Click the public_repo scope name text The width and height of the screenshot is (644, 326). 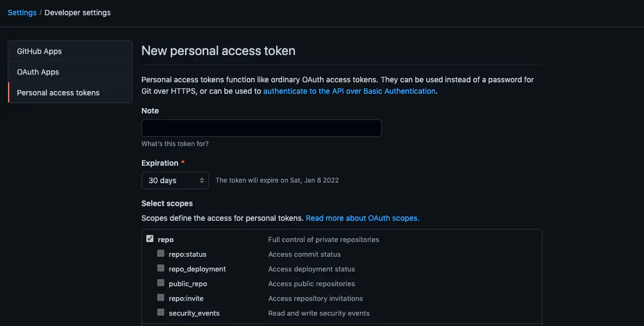coord(188,283)
